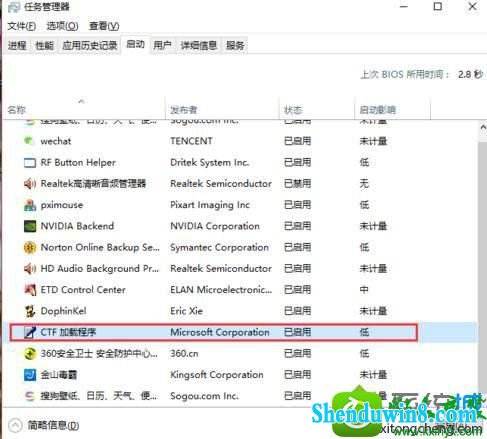
Task: Click the ELAN Microelectronic... publisher cell
Action: [221, 290]
